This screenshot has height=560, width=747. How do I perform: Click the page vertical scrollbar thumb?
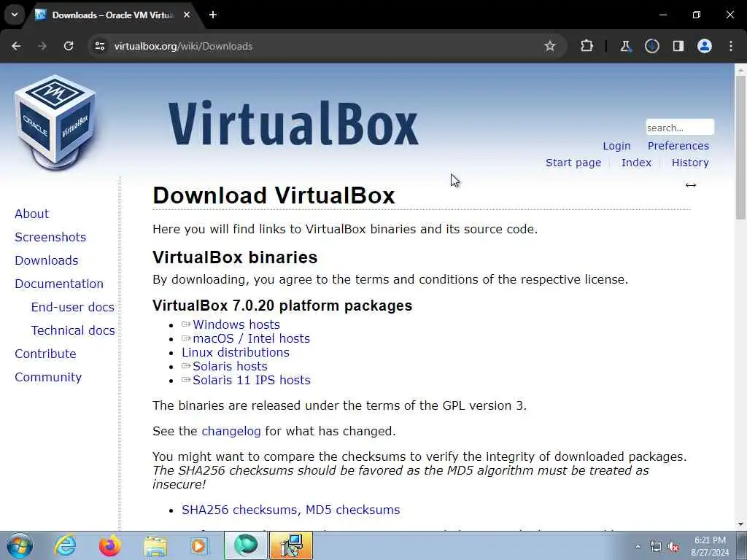pos(740,146)
